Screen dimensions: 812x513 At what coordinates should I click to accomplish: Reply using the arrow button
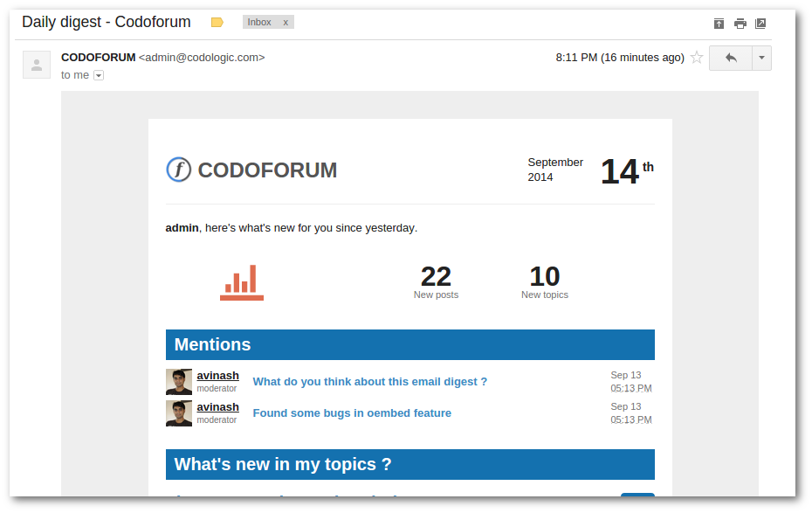coord(731,58)
